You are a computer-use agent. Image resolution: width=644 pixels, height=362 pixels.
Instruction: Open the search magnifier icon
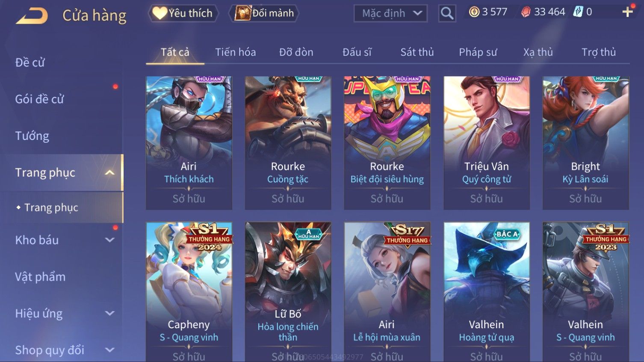[447, 13]
